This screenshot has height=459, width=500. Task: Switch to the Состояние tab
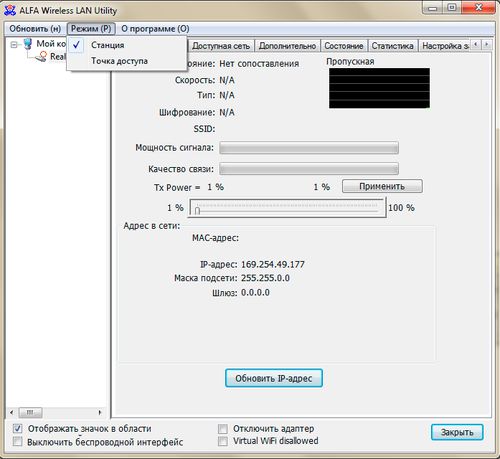point(344,46)
